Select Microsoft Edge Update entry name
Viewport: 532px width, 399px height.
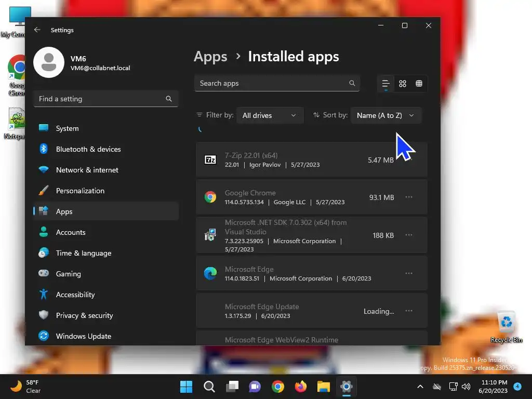[262, 307]
